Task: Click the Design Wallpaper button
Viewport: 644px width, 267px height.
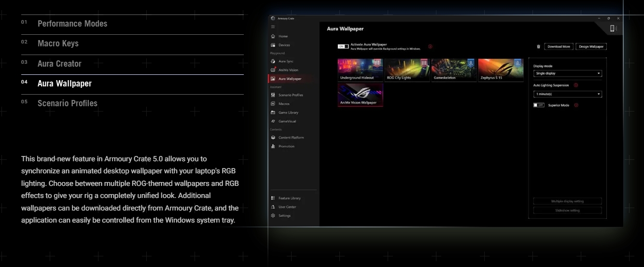Action: click(x=591, y=47)
